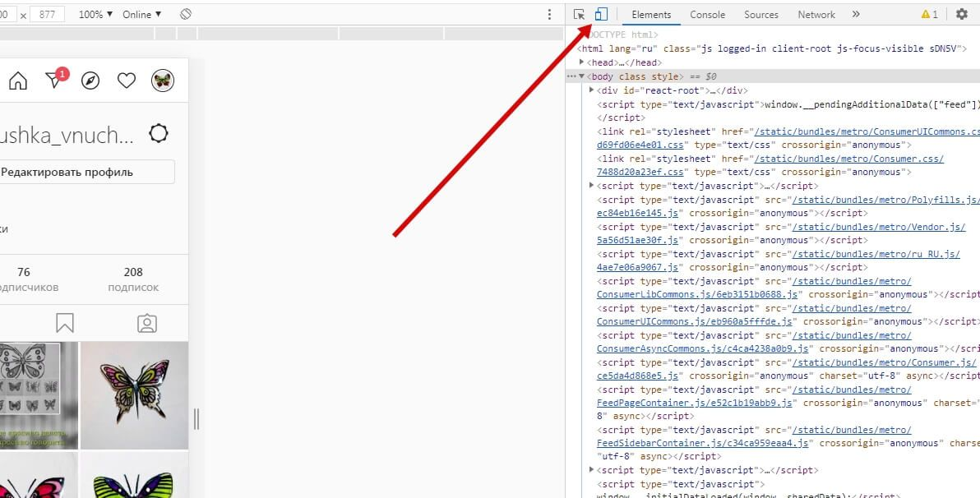Open the butterfly collage post thumbnail

(39, 395)
